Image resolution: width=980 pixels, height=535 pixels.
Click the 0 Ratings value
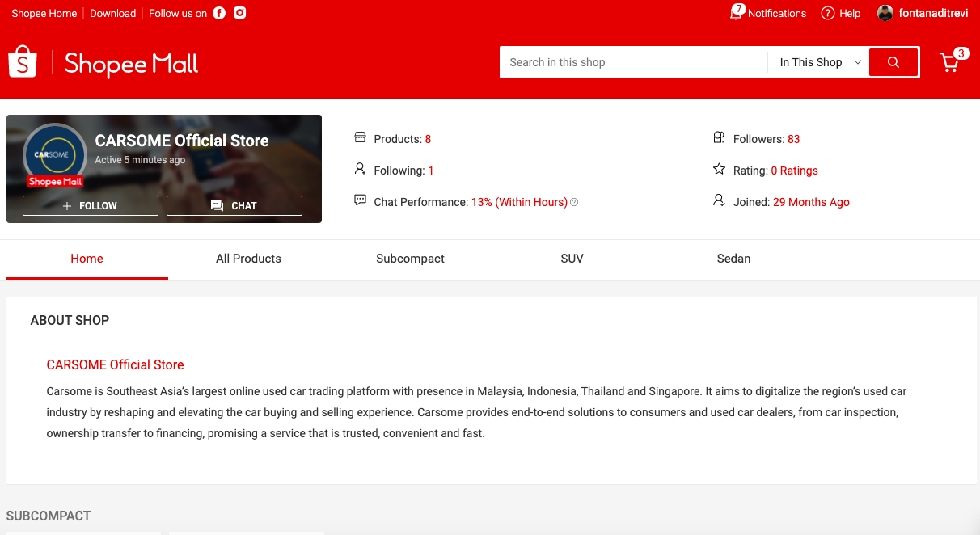click(794, 171)
